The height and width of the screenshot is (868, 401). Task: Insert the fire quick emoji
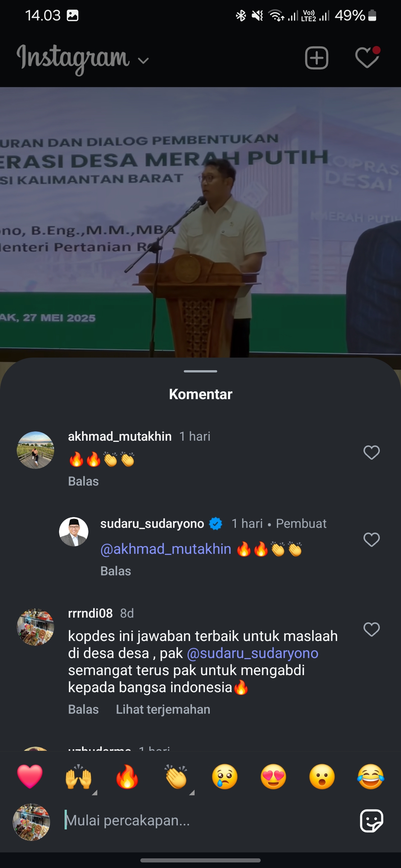(x=127, y=776)
